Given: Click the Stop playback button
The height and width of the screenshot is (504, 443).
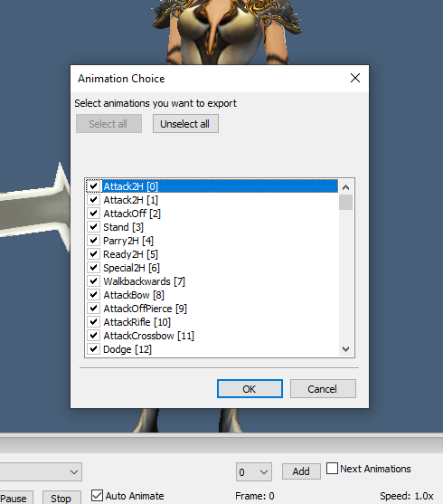Looking at the screenshot, I should tap(61, 498).
